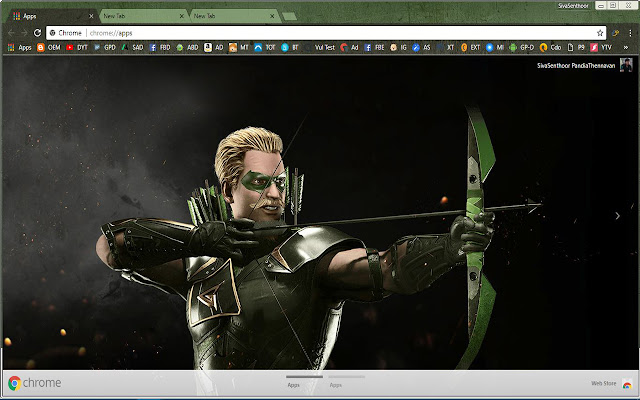Screen dimensions: 640x400
Task: Open the EXT bookmark
Action: coord(470,47)
